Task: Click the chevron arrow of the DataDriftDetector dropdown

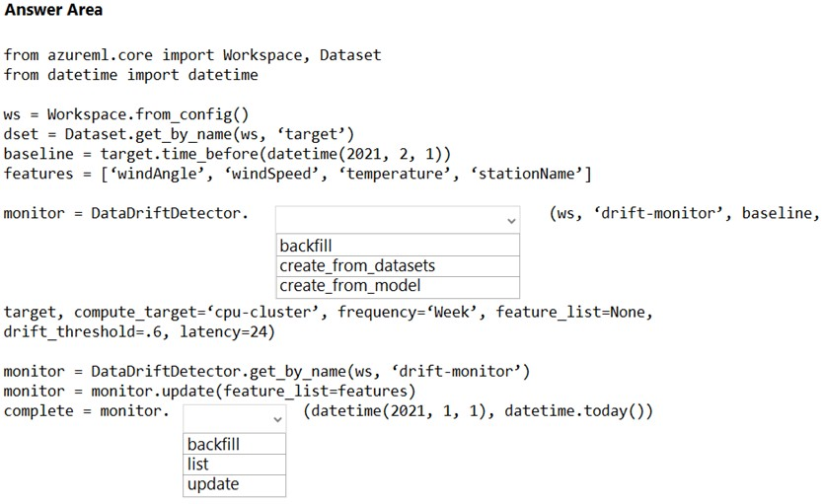Action: tap(511, 221)
